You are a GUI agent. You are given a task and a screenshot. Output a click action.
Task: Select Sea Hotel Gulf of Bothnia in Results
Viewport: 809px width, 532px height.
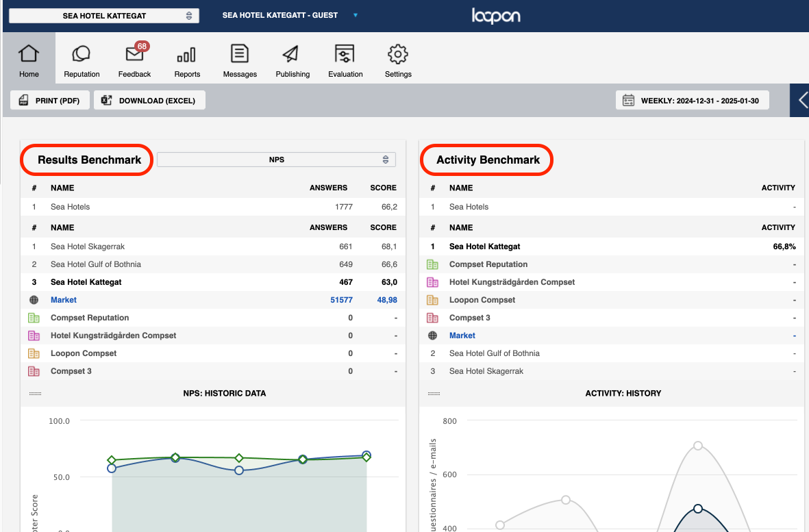pos(213,264)
